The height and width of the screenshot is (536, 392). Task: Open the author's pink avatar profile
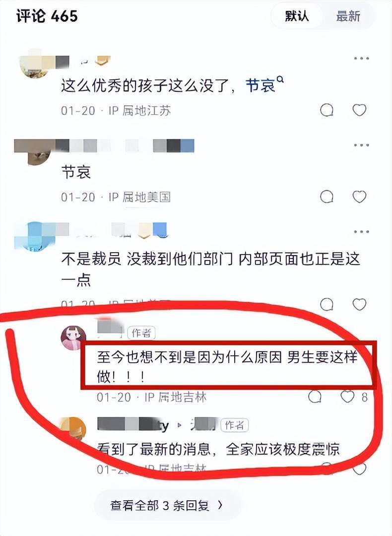(x=73, y=338)
